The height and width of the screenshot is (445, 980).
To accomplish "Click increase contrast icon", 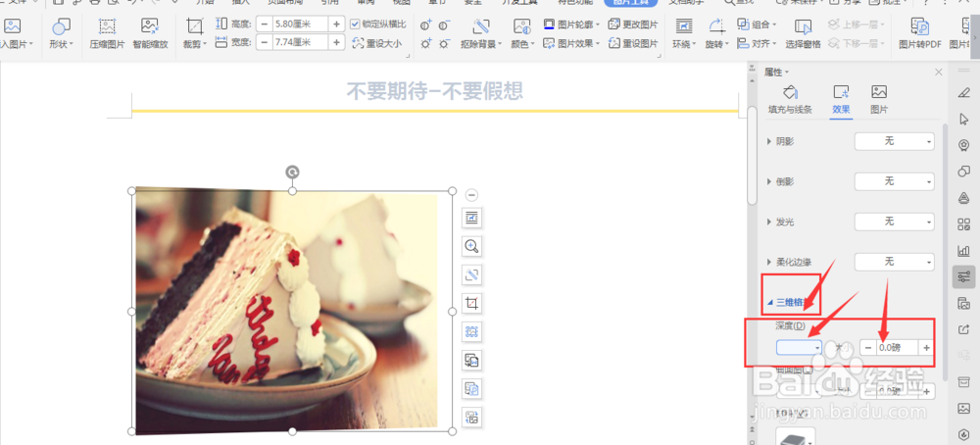I will (x=426, y=25).
